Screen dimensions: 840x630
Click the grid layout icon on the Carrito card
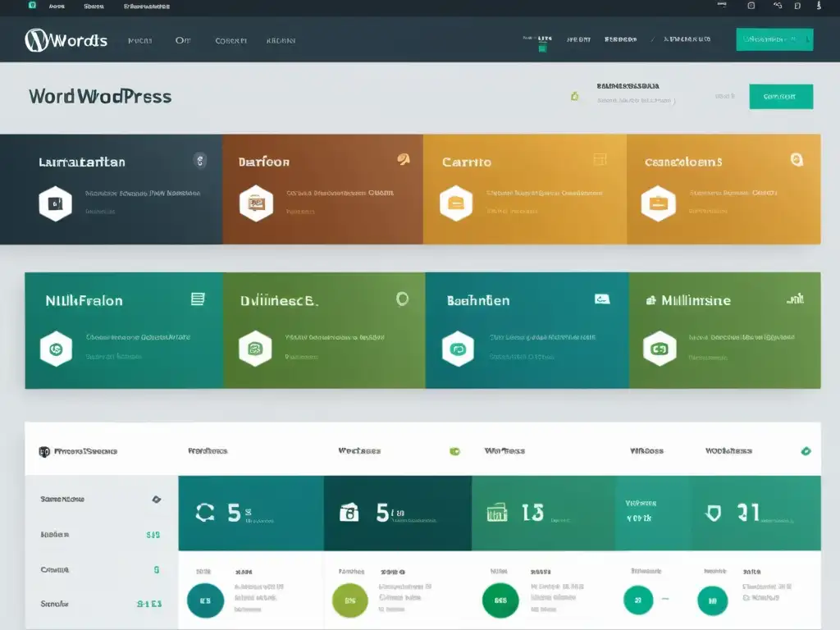pyautogui.click(x=600, y=159)
